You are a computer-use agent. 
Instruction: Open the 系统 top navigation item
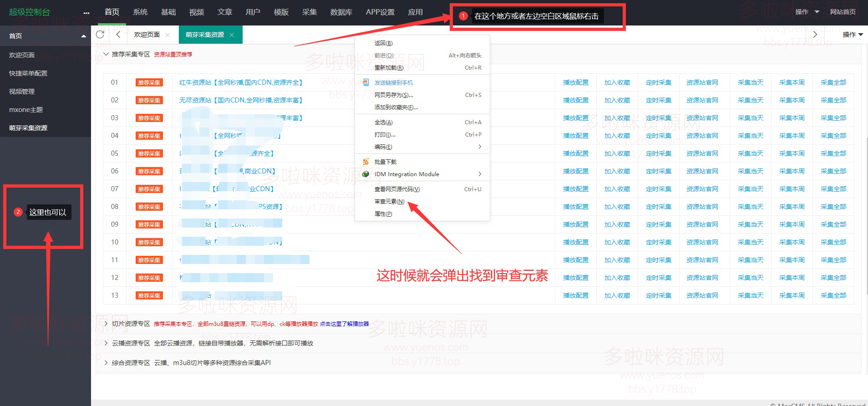pyautogui.click(x=140, y=12)
